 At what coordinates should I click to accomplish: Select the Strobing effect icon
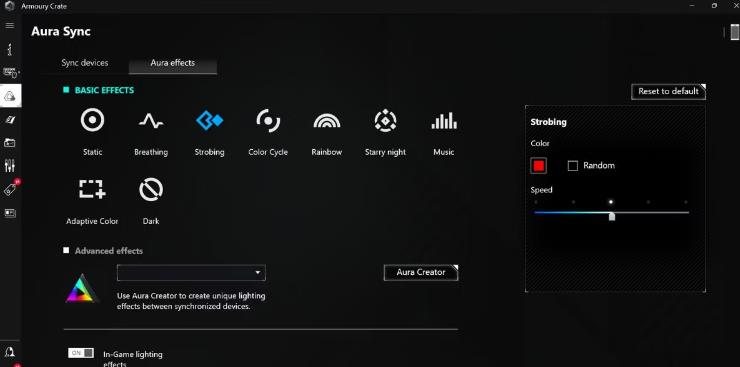click(x=210, y=120)
